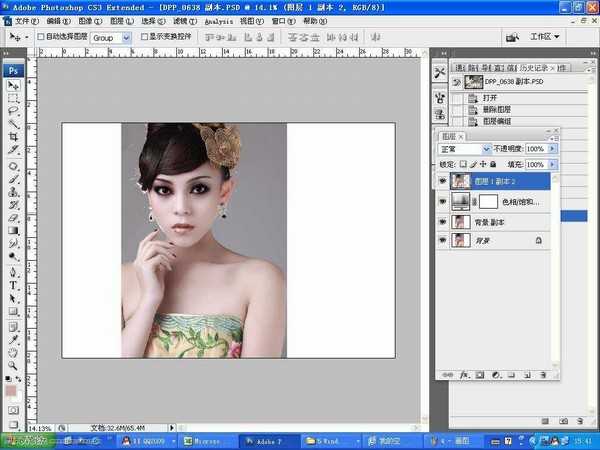
Task: Select the Lasso tool
Action: (14, 111)
